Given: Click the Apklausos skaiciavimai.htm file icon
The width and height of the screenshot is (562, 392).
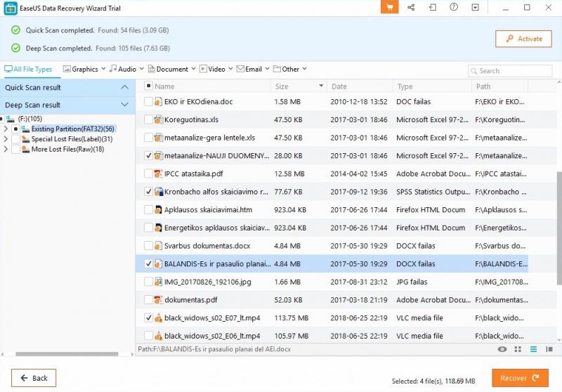Looking at the screenshot, I should pos(158,209).
